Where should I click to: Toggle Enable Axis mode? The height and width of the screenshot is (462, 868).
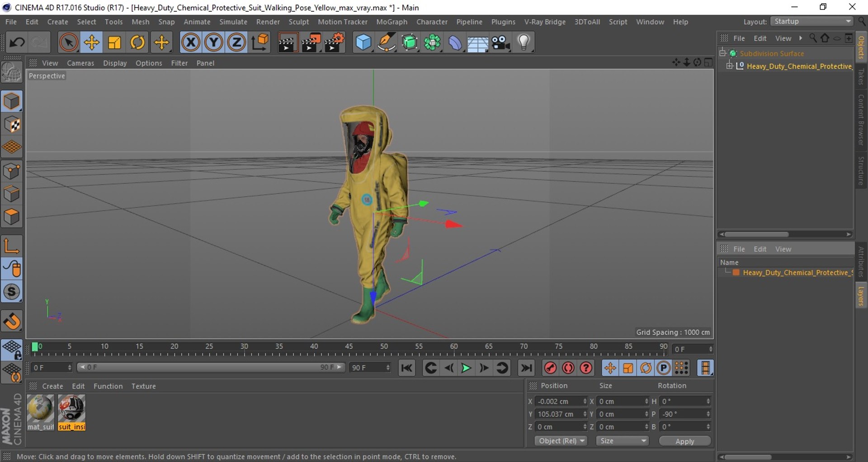[12, 246]
